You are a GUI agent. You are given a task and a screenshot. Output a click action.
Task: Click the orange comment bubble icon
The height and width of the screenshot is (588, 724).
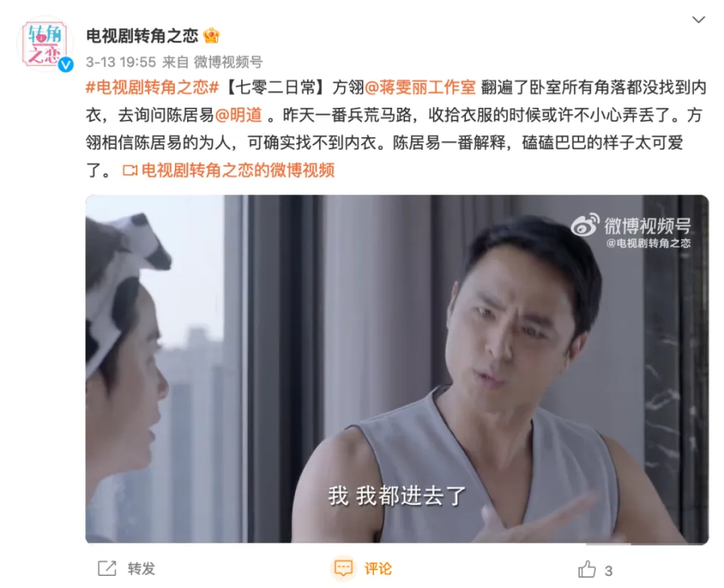(x=344, y=568)
